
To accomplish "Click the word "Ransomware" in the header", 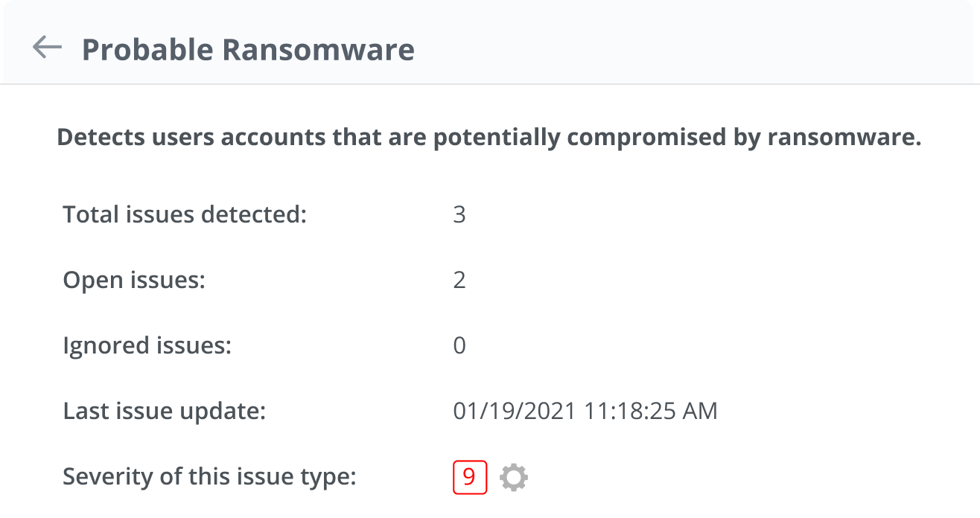I will 319,50.
